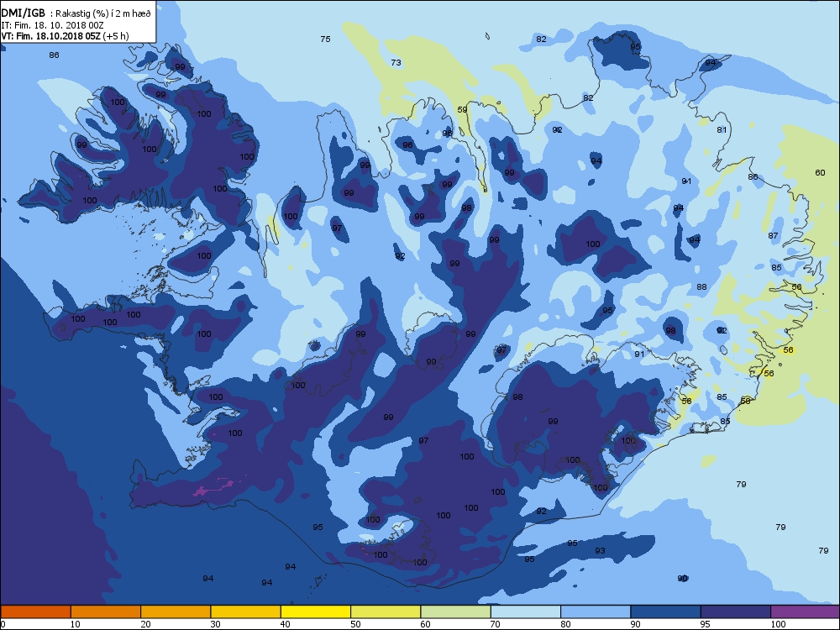The image size is (840, 630).
Task: Click the 10–20% orange legend swatch
Action: 106,612
